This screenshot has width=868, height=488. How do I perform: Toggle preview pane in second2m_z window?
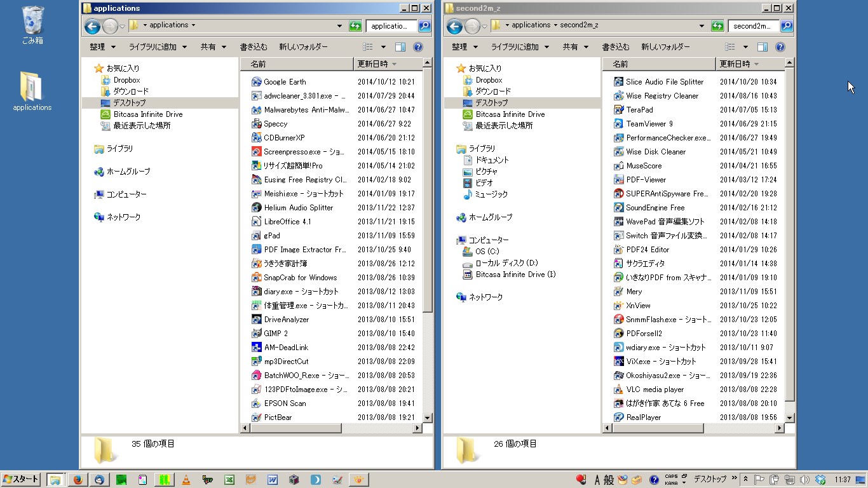(763, 47)
